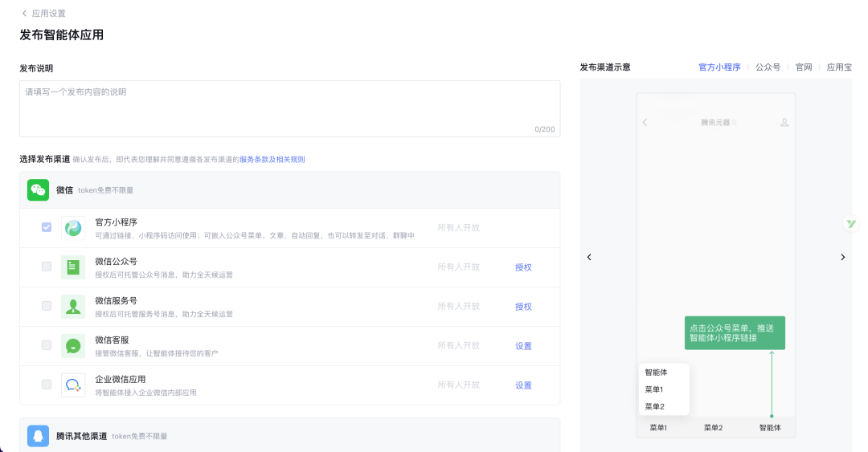Open the 服务条款及相关规则 link
This screenshot has width=868, height=452.
[272, 160]
